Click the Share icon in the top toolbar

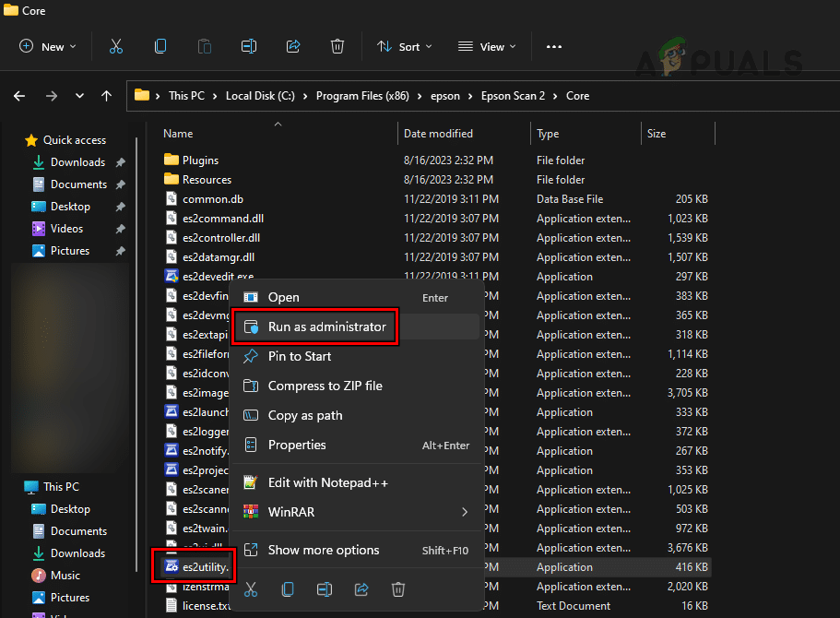(293, 46)
